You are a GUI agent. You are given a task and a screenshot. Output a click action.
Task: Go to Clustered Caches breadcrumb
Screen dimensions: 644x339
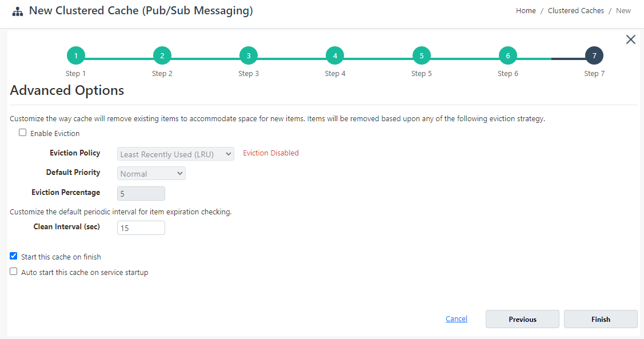576,11
